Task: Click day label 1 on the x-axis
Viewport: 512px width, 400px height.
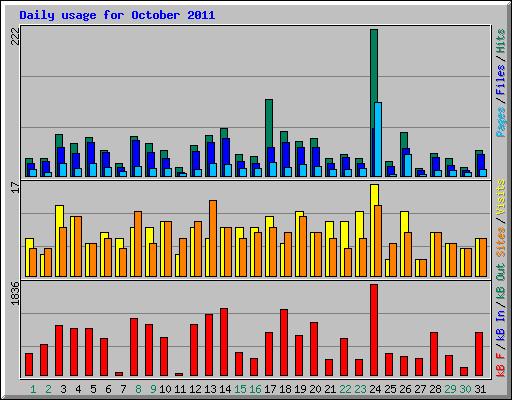Action: pos(33,389)
